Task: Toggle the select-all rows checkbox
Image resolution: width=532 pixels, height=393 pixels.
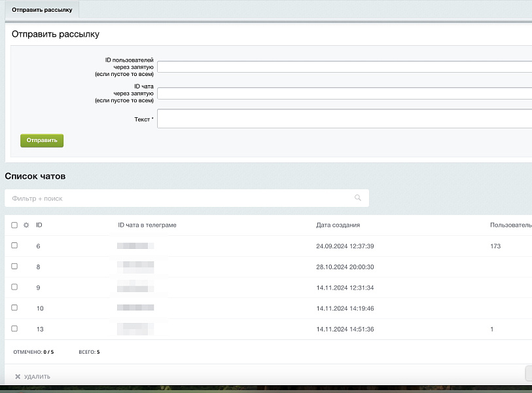Action: tap(14, 225)
